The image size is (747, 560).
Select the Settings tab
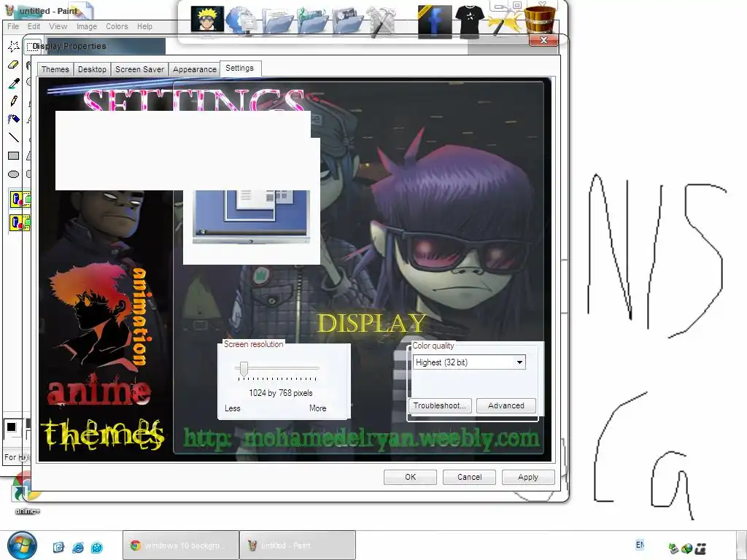(239, 69)
